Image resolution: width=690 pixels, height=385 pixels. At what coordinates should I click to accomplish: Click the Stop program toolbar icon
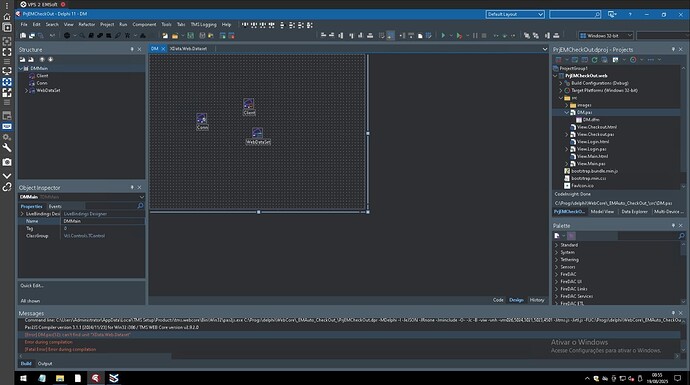(484, 36)
